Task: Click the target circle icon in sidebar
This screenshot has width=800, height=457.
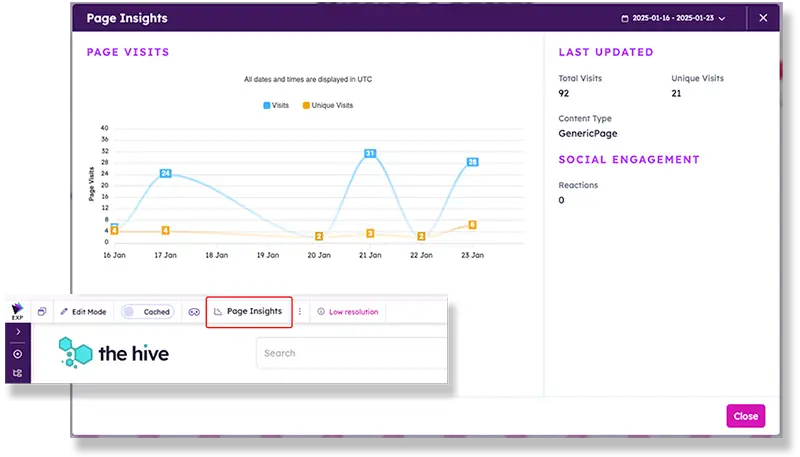Action: click(x=18, y=354)
